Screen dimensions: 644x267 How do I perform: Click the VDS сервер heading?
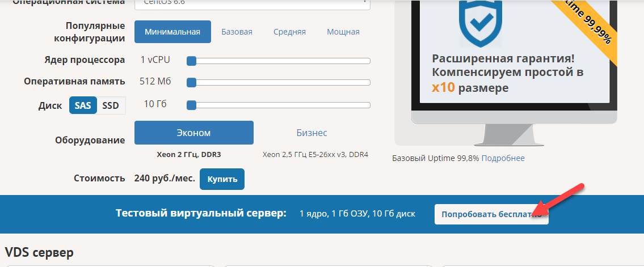coord(39,251)
